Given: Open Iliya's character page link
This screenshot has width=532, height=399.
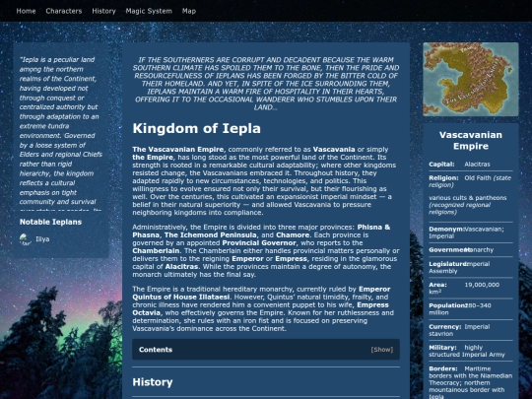Looking at the screenshot, I should coord(42,239).
